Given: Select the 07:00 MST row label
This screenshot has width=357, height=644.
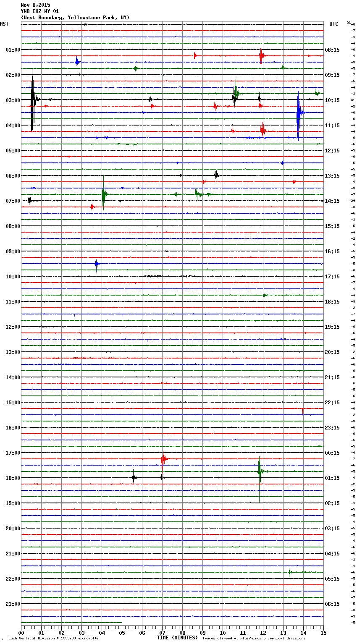Looking at the screenshot, I should pos(13,201).
